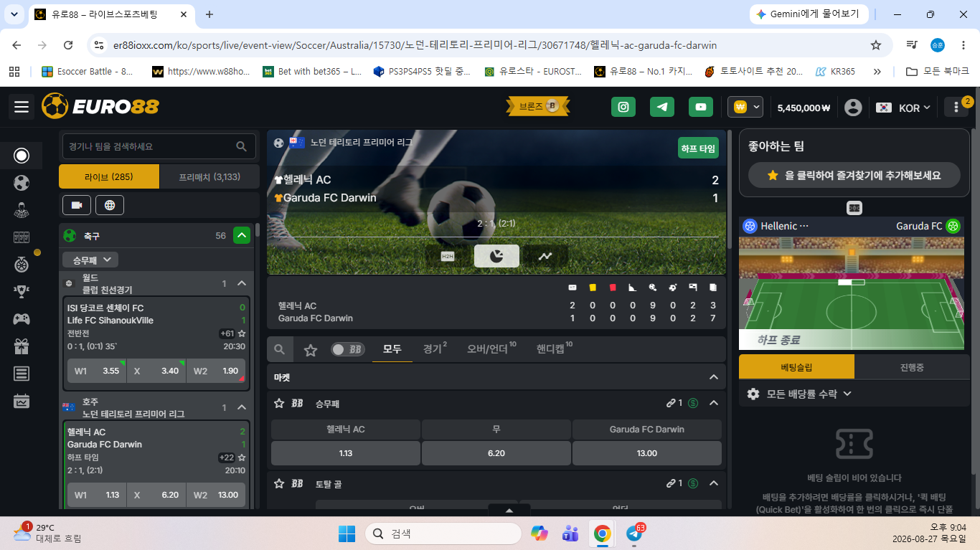Click the 하프 타임 status badge

click(698, 148)
